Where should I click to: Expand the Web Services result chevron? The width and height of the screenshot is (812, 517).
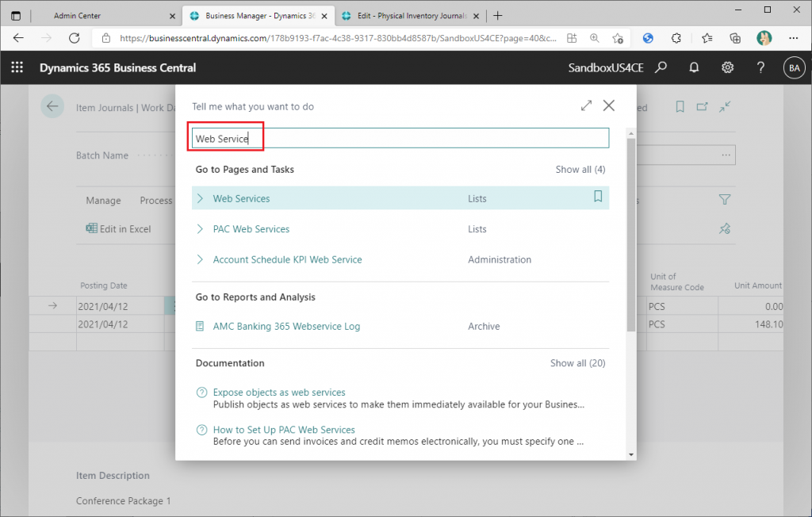click(200, 198)
